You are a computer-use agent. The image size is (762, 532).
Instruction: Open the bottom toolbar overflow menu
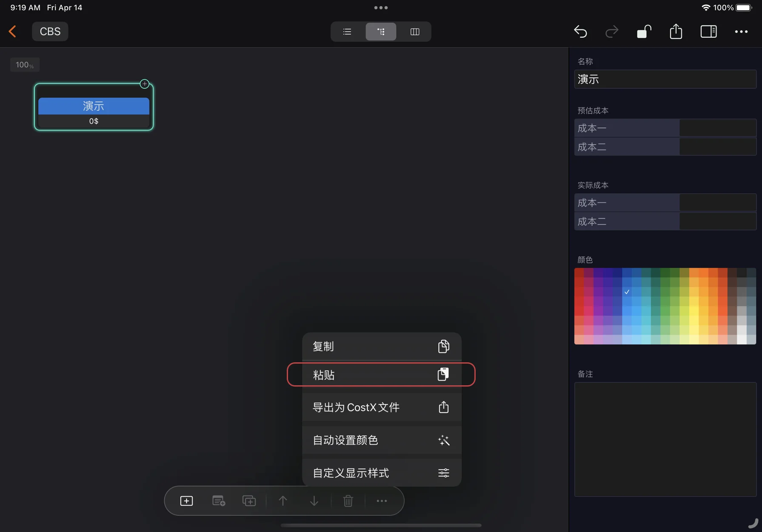click(x=382, y=501)
